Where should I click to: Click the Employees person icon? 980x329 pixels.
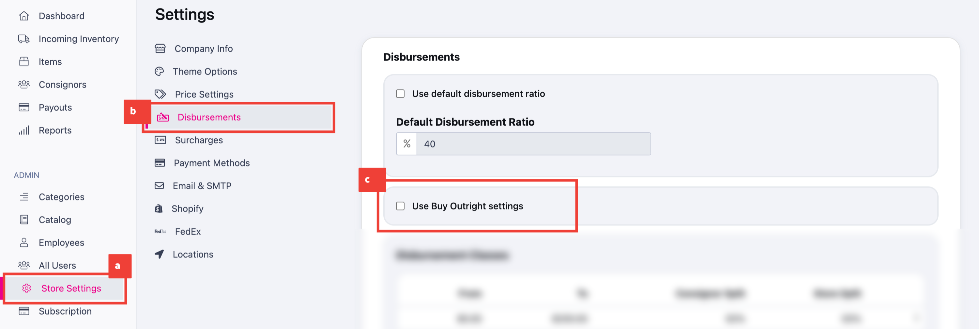(24, 243)
